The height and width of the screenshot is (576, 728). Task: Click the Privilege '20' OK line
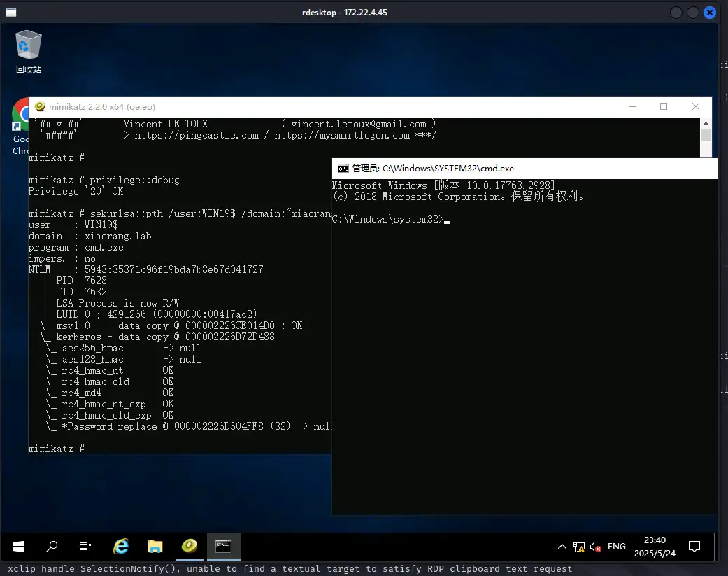coord(76,191)
